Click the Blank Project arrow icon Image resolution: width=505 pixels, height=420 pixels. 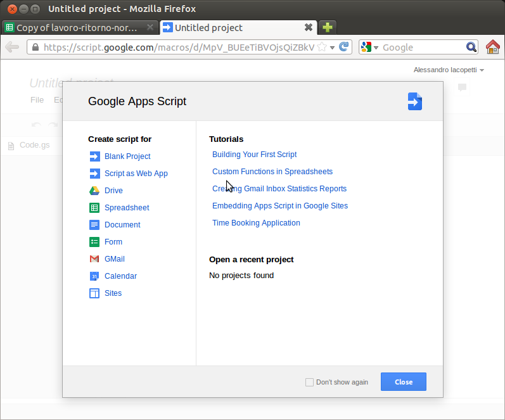tap(94, 156)
